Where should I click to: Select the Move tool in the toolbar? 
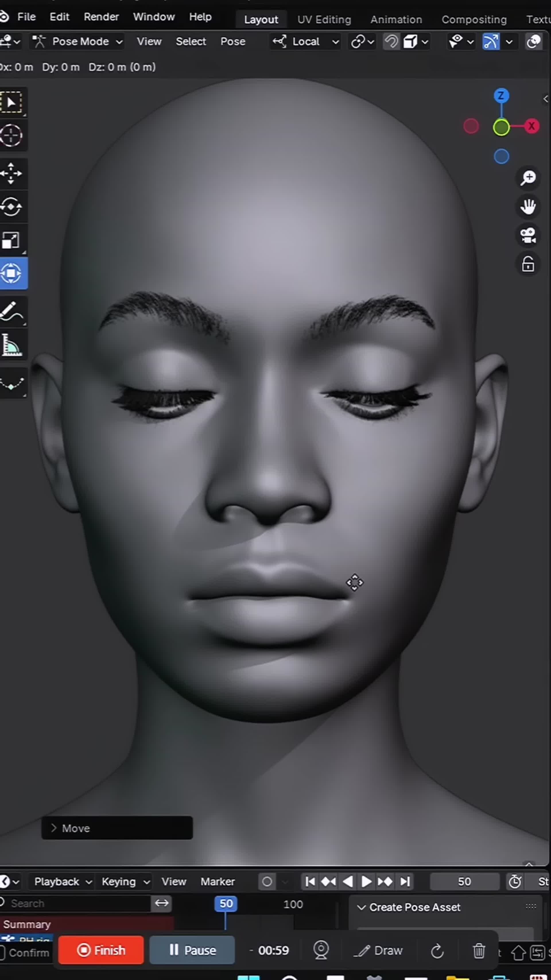(13, 173)
